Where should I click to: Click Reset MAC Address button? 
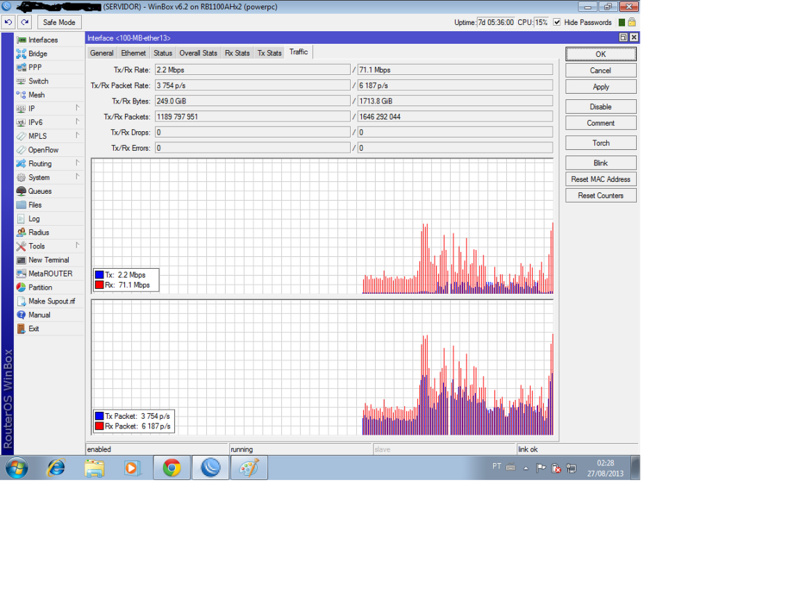[x=601, y=179]
